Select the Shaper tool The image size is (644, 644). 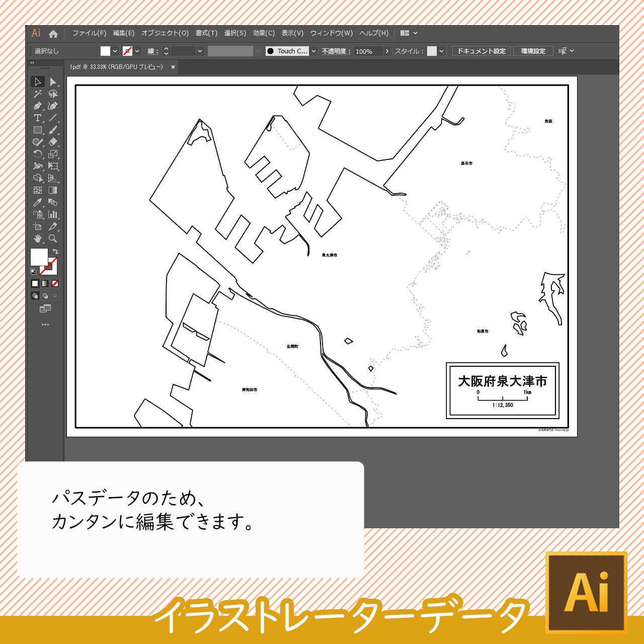[38, 142]
